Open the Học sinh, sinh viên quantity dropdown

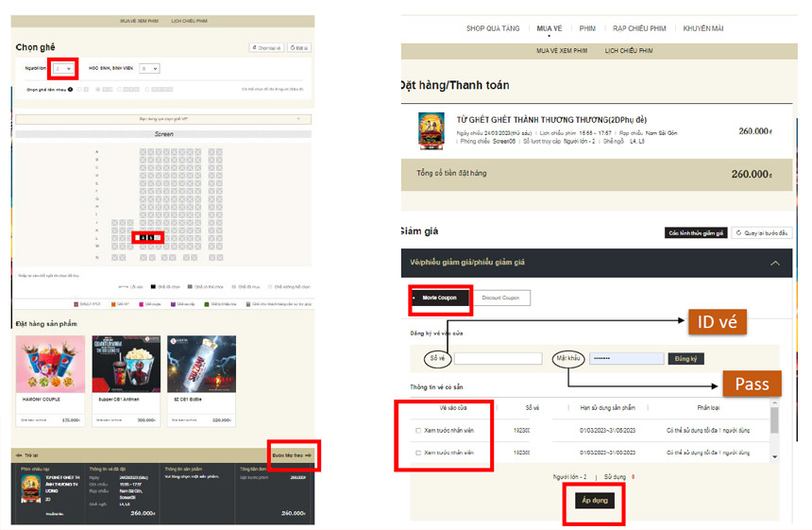149,69
